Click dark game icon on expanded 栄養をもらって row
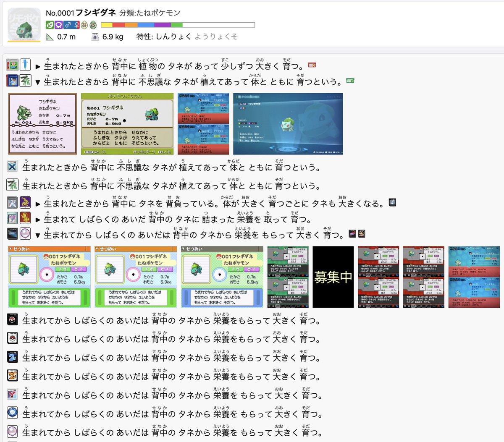 tap(13, 234)
